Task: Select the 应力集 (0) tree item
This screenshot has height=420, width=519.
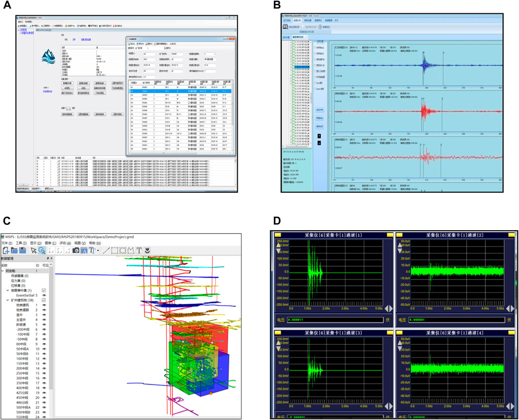Action: click(18, 281)
